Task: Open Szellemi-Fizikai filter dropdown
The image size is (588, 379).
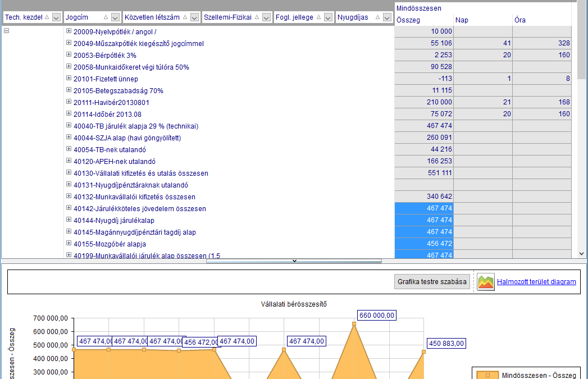Action: [x=266, y=17]
